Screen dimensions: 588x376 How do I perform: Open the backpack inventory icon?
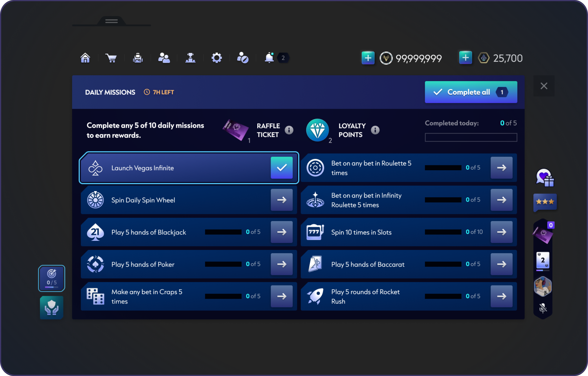coord(138,58)
